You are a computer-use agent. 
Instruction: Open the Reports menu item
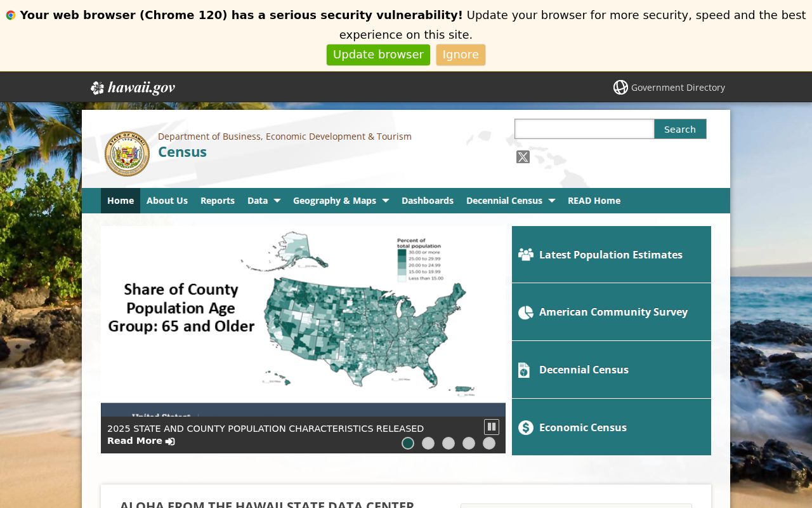(218, 201)
